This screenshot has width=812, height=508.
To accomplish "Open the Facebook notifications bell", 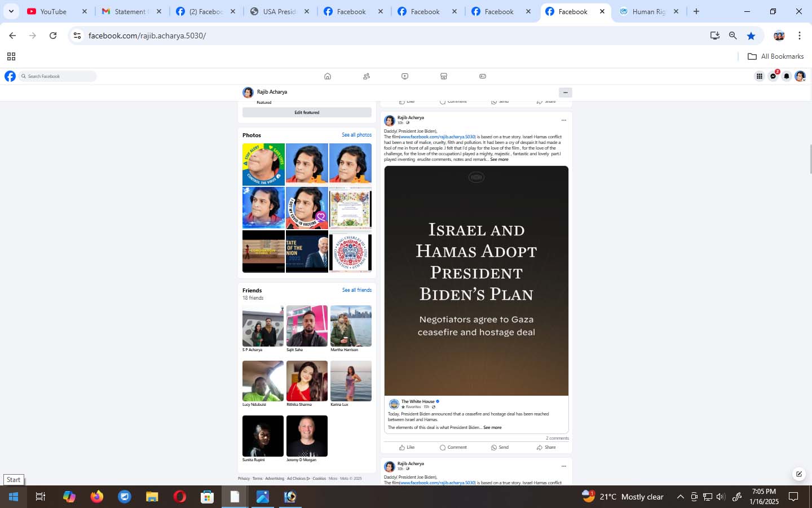I will coord(787,76).
